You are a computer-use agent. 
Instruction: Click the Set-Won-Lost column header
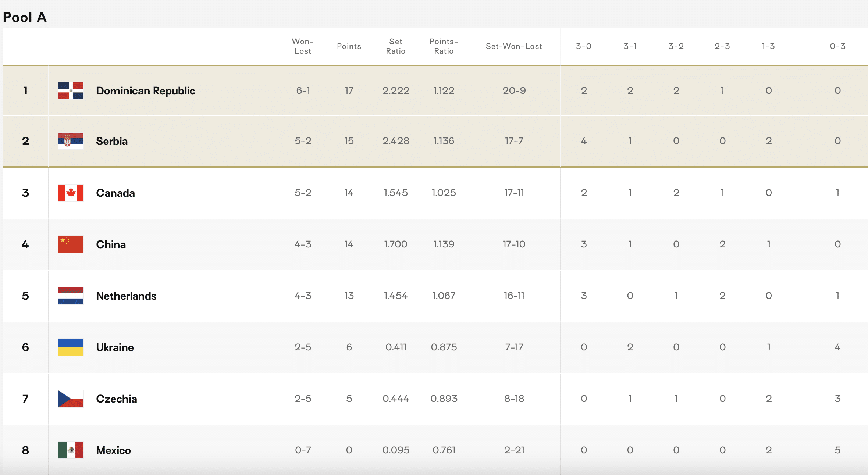click(x=514, y=46)
